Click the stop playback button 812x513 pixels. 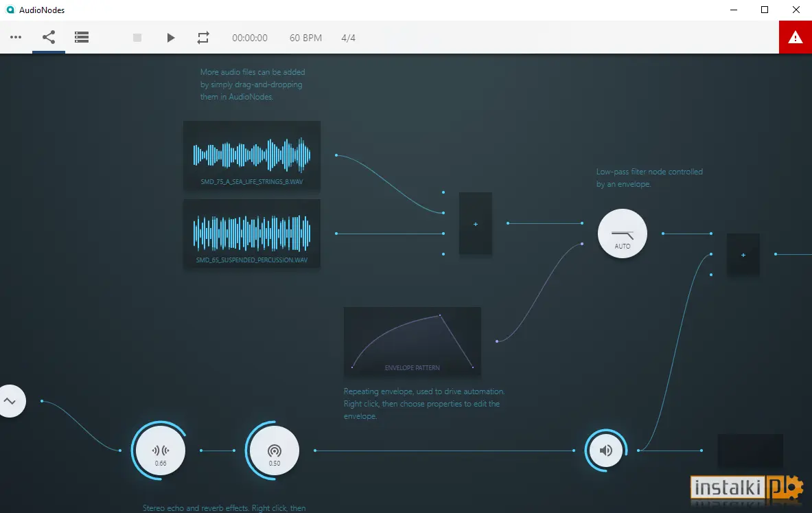point(137,38)
